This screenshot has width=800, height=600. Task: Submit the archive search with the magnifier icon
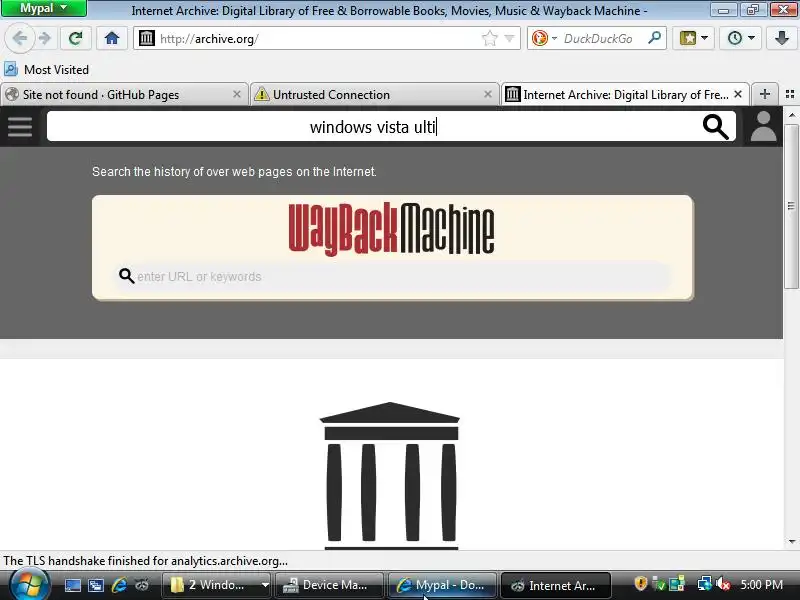(x=715, y=127)
